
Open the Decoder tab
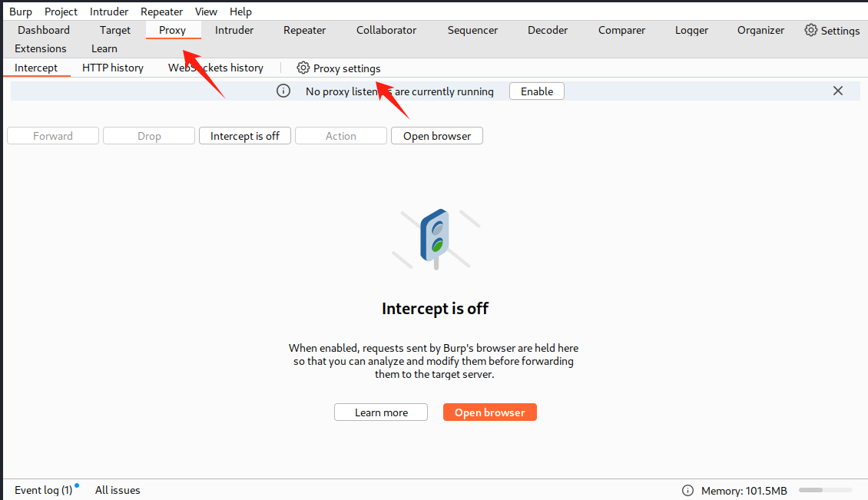[x=548, y=30]
